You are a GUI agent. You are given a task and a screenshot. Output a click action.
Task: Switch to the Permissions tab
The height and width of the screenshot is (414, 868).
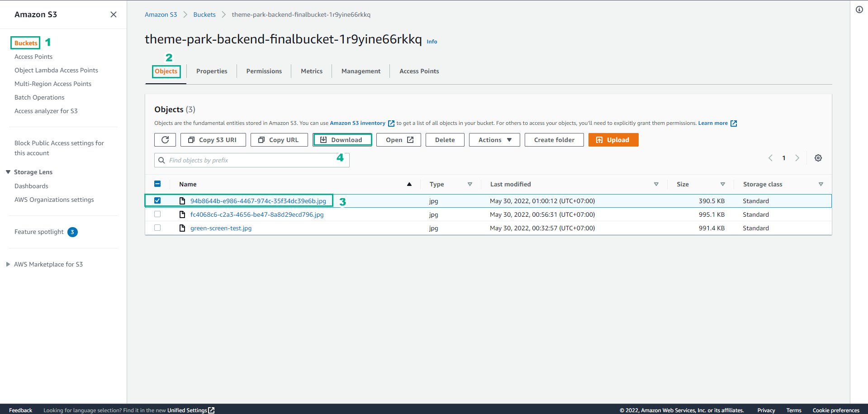264,71
